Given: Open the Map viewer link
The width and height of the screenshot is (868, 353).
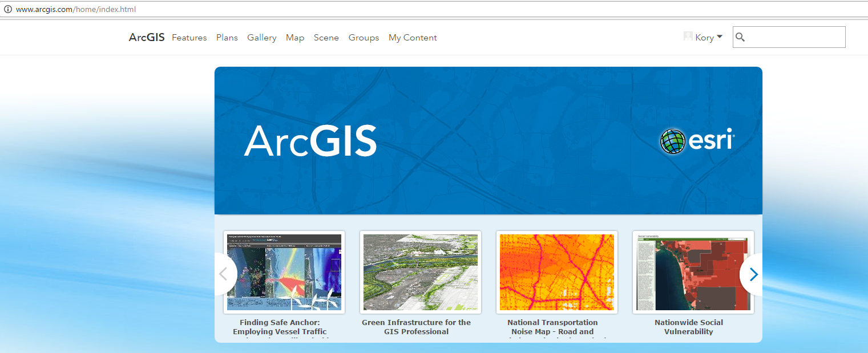Looking at the screenshot, I should pos(295,38).
